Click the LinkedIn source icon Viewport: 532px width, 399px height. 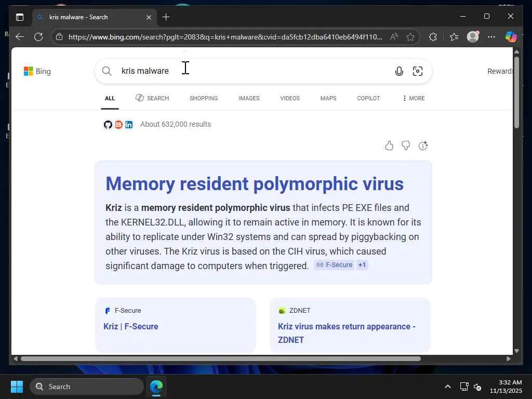[129, 125]
